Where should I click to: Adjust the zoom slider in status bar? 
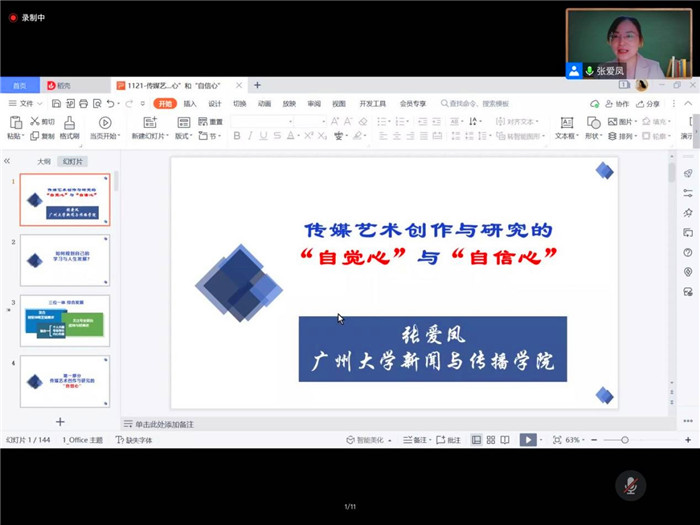pyautogui.click(x=623, y=440)
